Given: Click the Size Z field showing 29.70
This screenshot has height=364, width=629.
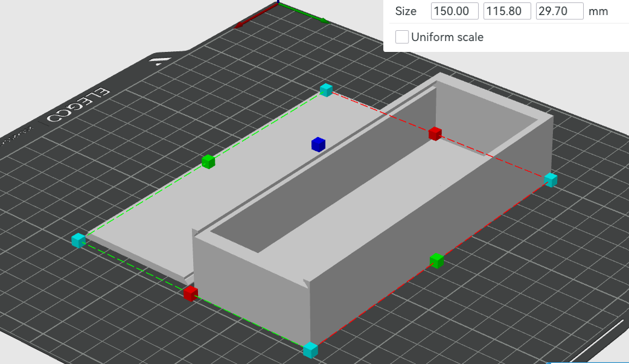Looking at the screenshot, I should 560,11.
